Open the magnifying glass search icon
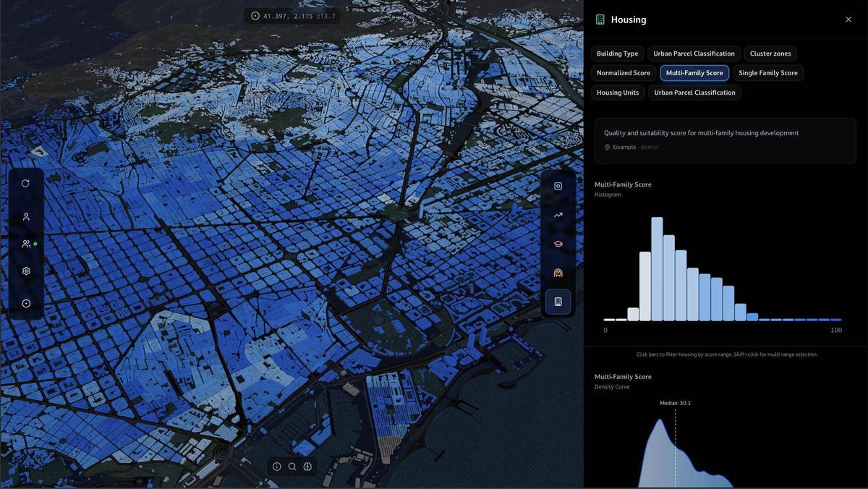The height and width of the screenshot is (489, 868). click(x=292, y=467)
